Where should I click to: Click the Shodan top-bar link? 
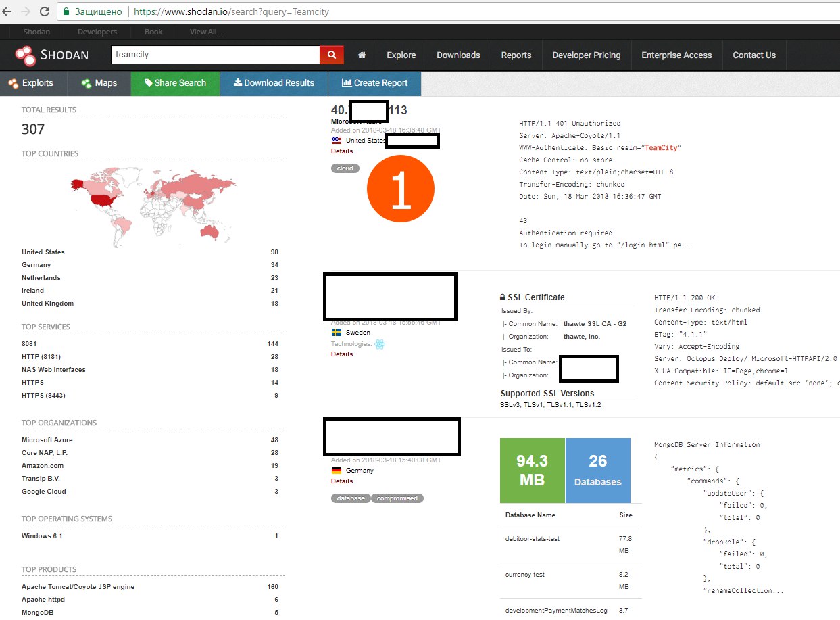(36, 32)
